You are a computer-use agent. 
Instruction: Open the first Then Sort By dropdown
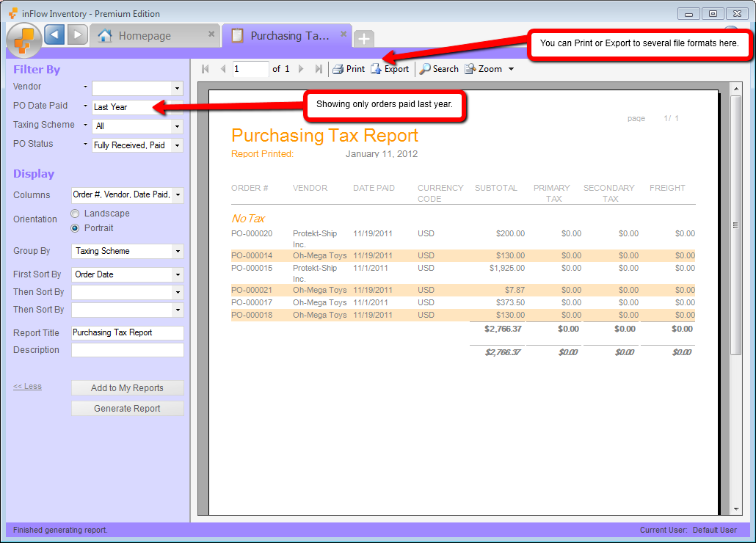pos(178,293)
